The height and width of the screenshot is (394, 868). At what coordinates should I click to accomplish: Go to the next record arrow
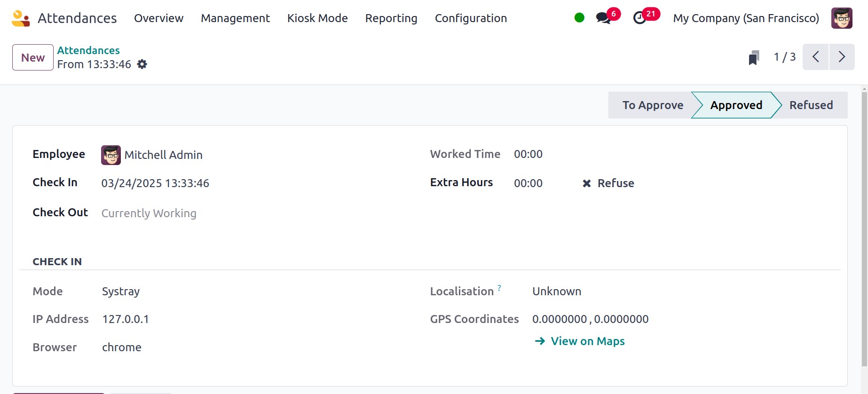click(842, 57)
